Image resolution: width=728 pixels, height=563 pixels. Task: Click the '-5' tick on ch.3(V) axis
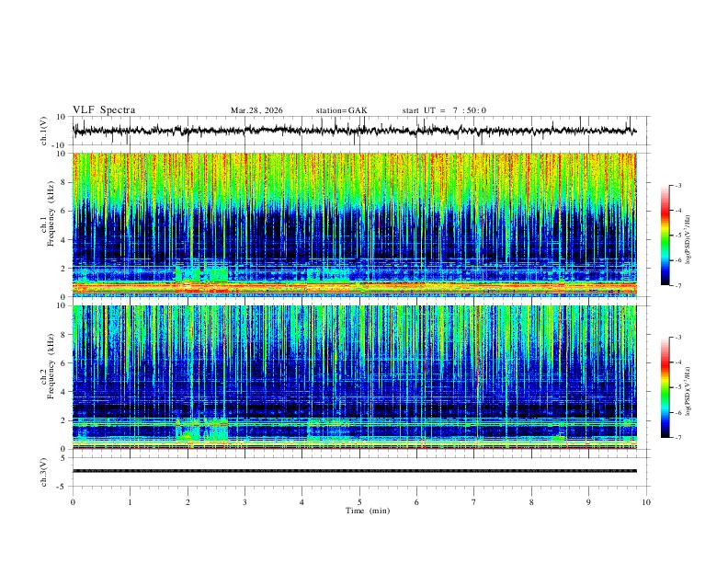62,487
